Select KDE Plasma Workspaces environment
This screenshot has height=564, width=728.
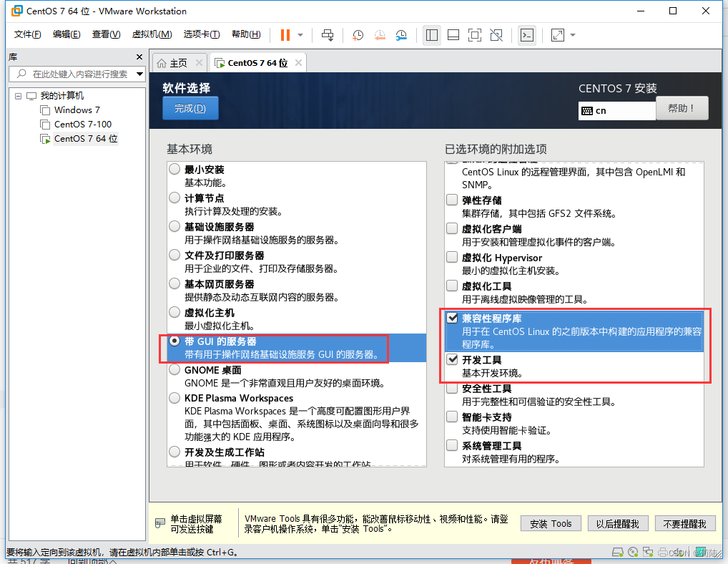[x=174, y=398]
